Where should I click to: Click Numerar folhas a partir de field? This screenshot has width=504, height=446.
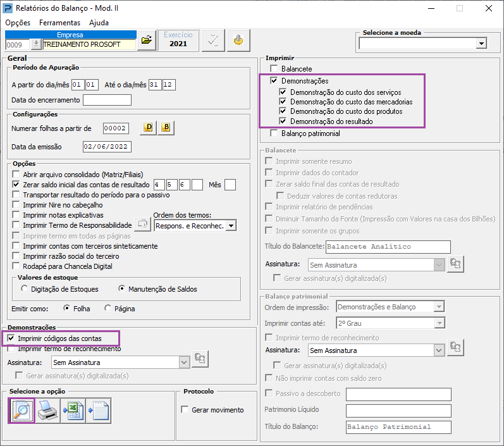pyautogui.click(x=116, y=128)
